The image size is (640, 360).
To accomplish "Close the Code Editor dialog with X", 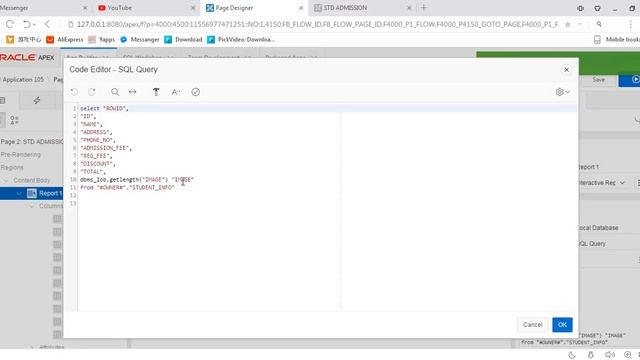I will point(567,70).
